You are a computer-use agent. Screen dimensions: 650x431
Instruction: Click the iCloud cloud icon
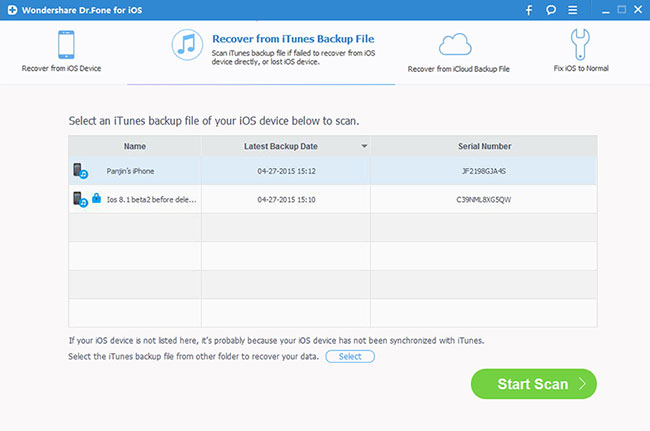[x=456, y=46]
